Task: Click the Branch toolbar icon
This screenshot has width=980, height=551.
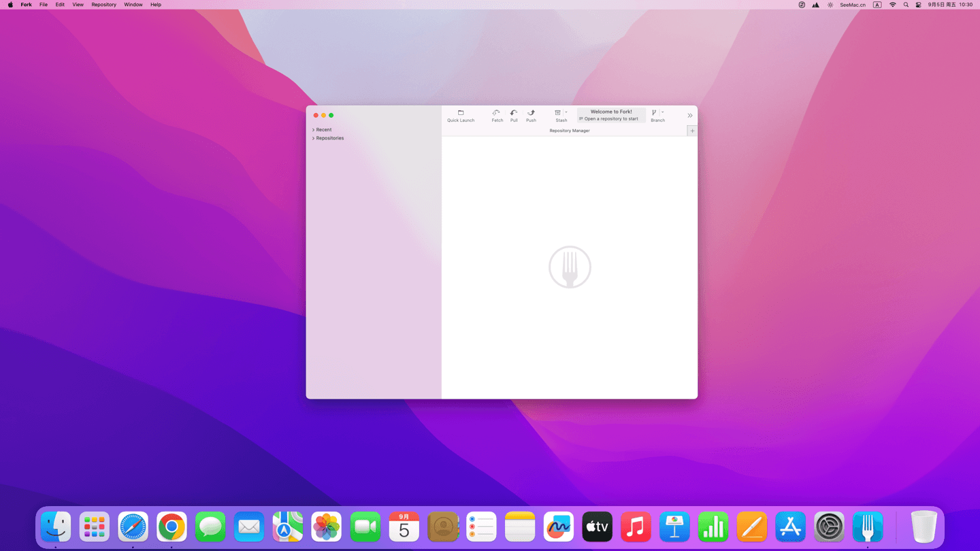Action: [655, 113]
